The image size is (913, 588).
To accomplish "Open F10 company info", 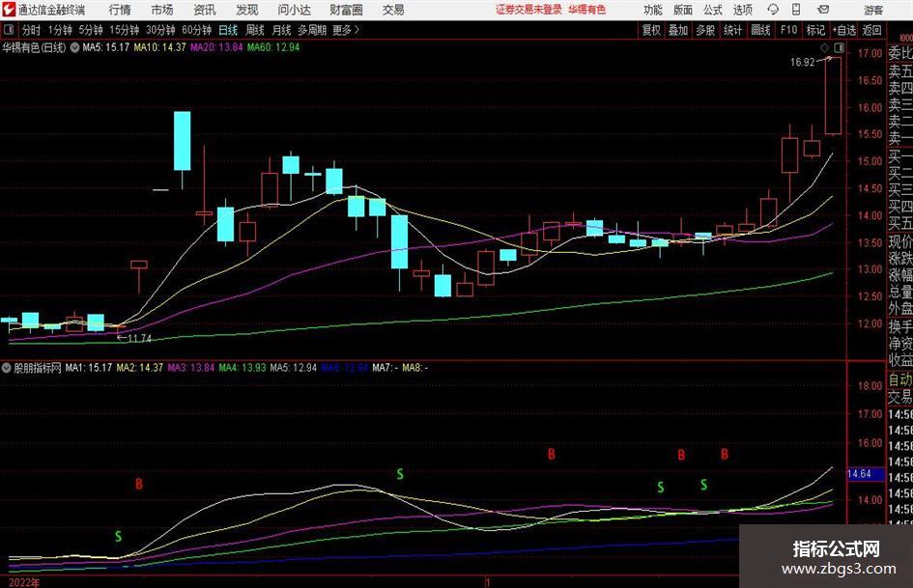I will coord(788,30).
